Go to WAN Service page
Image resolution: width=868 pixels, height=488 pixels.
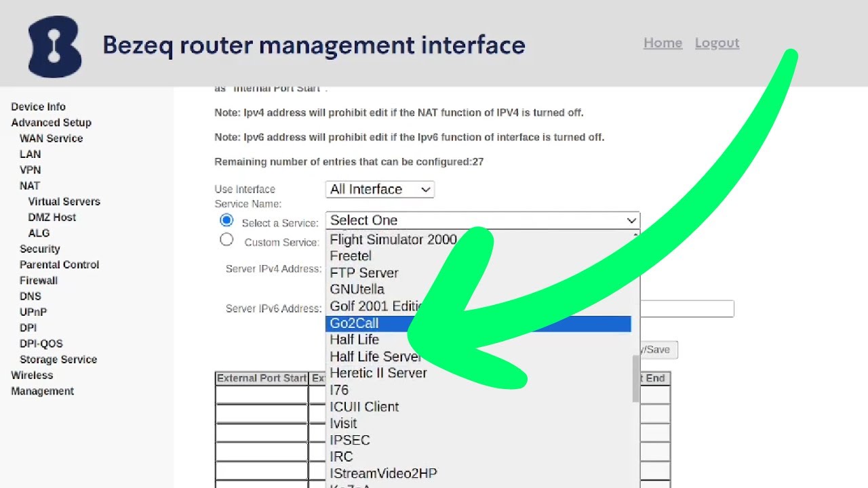coord(51,138)
